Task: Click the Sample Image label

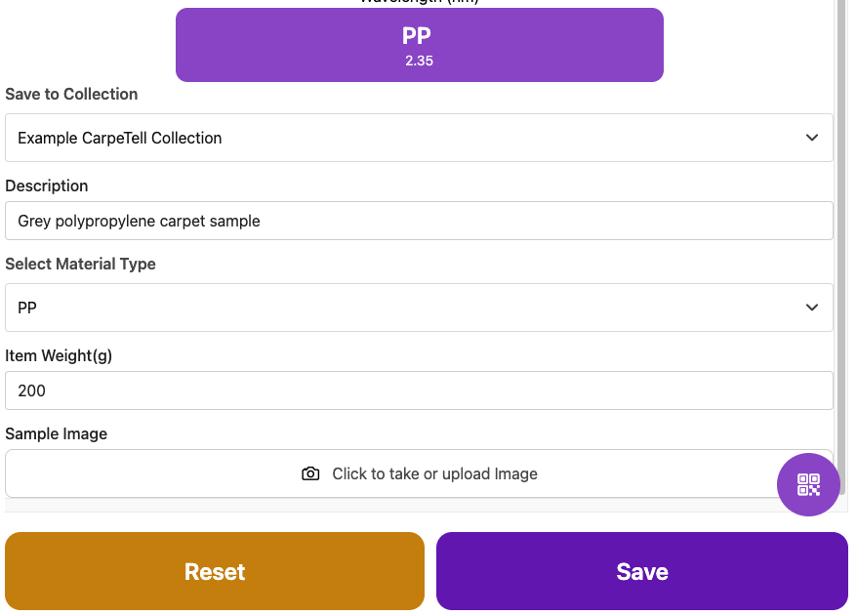Action: click(x=56, y=433)
